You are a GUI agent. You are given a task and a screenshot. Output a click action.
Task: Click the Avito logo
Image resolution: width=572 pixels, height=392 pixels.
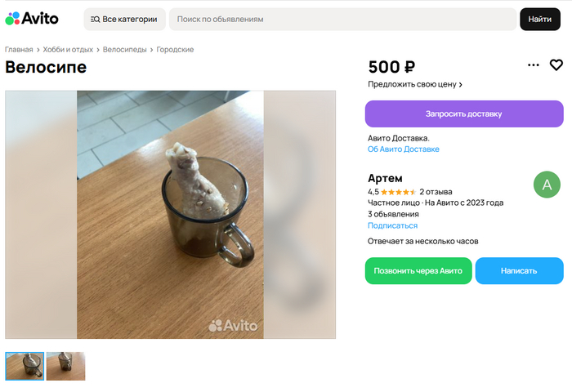point(32,18)
